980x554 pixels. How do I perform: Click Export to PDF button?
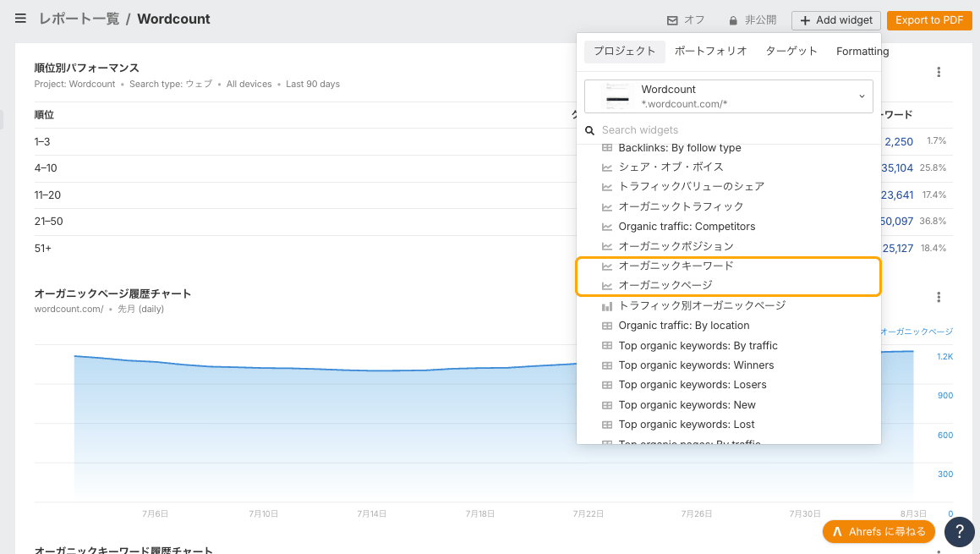(x=929, y=20)
